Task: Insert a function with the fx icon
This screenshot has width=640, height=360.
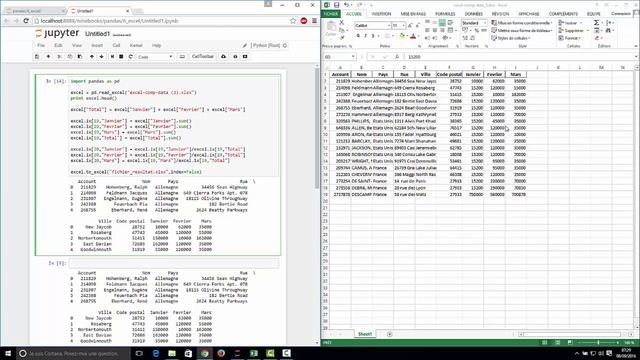Action: (397, 57)
